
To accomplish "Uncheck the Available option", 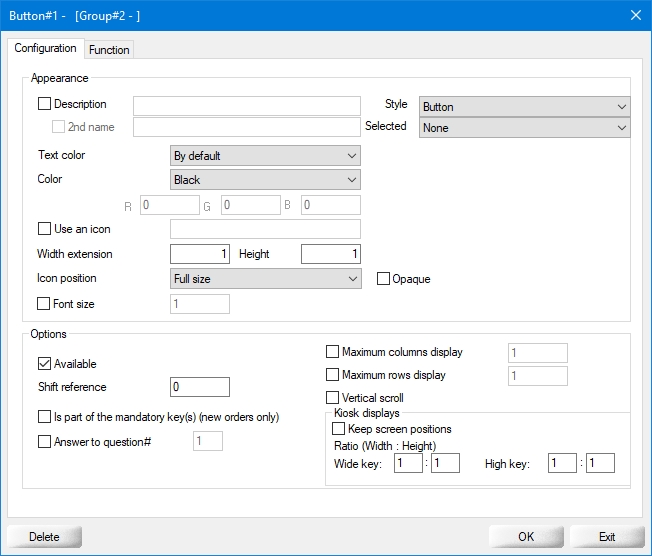I will [x=44, y=364].
